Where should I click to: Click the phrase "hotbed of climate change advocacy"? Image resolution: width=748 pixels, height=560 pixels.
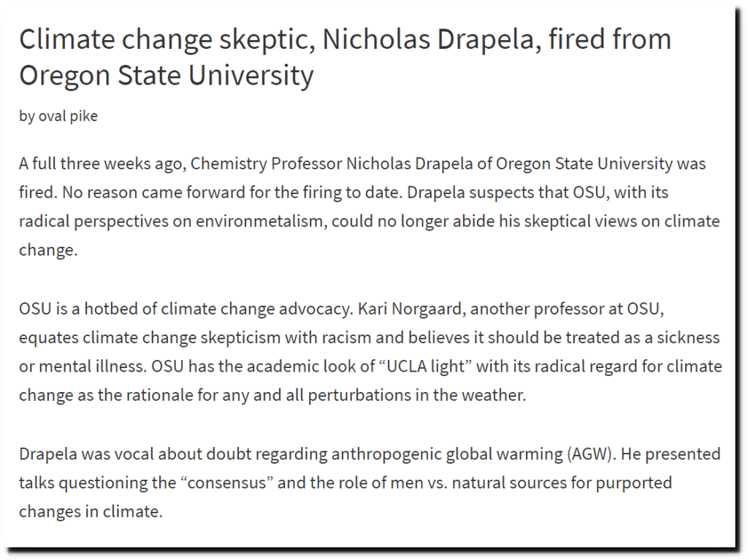tap(218, 309)
